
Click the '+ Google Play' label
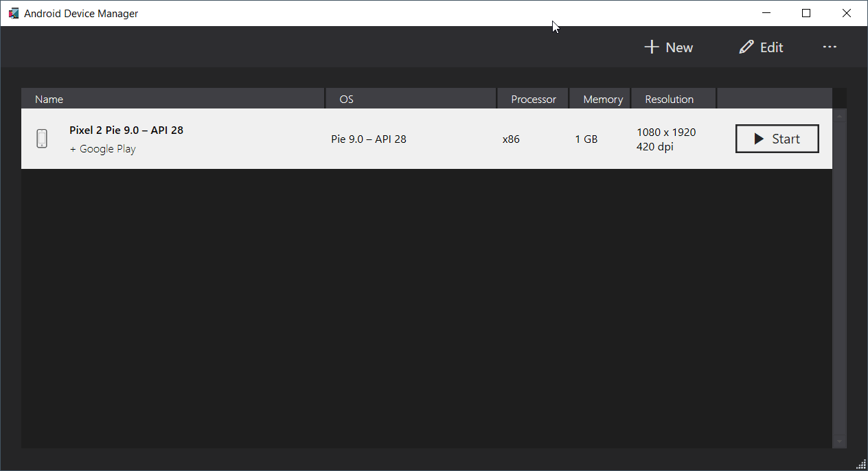click(103, 149)
